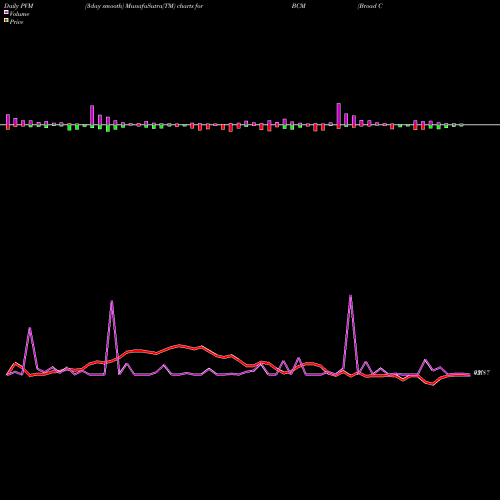The image size is (500, 500).
Task: Click the '(3day smooth) MunafaSutra(TM) charts for' text
Action: click(144, 6)
